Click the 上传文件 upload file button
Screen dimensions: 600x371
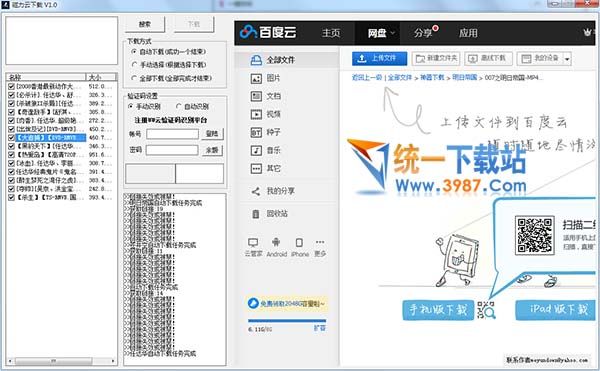tap(379, 59)
